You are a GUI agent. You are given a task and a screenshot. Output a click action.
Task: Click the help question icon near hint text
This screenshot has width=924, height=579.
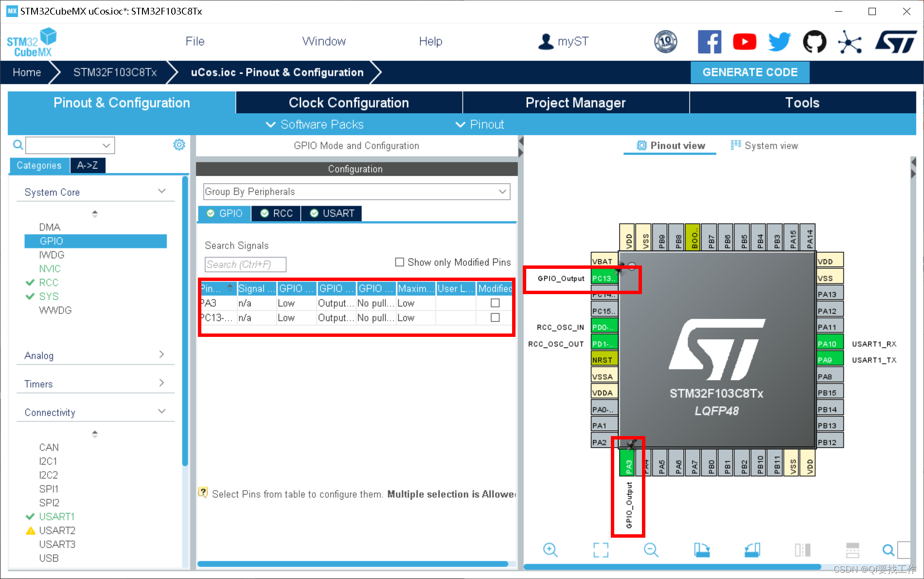pos(203,492)
